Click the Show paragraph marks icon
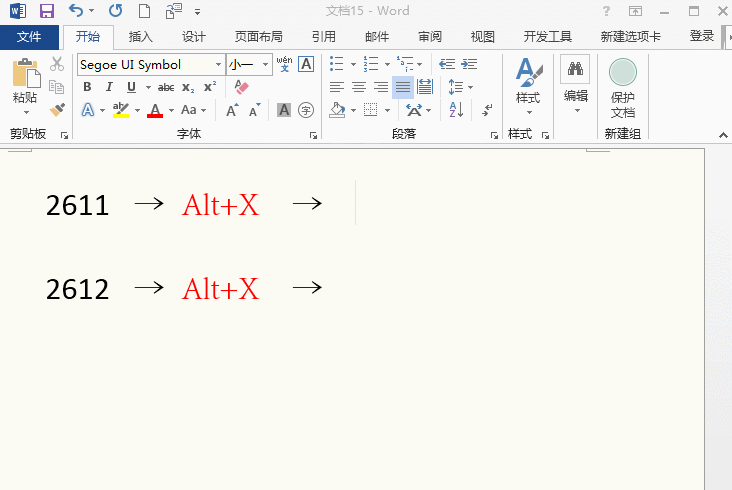 click(488, 110)
